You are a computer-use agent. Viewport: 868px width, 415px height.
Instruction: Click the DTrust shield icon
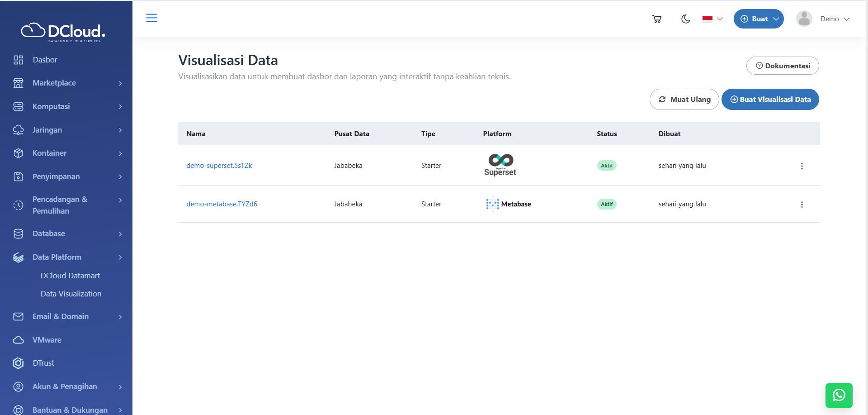[18, 363]
